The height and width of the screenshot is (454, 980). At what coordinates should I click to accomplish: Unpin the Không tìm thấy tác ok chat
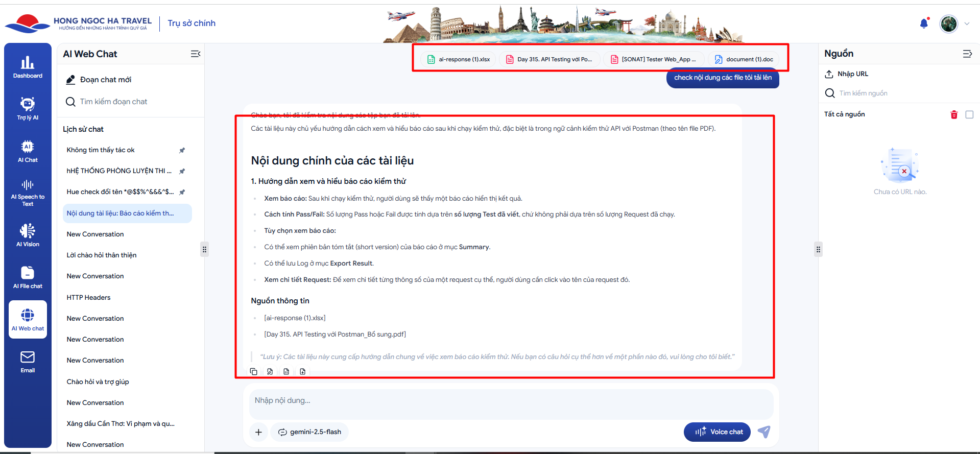(x=182, y=150)
